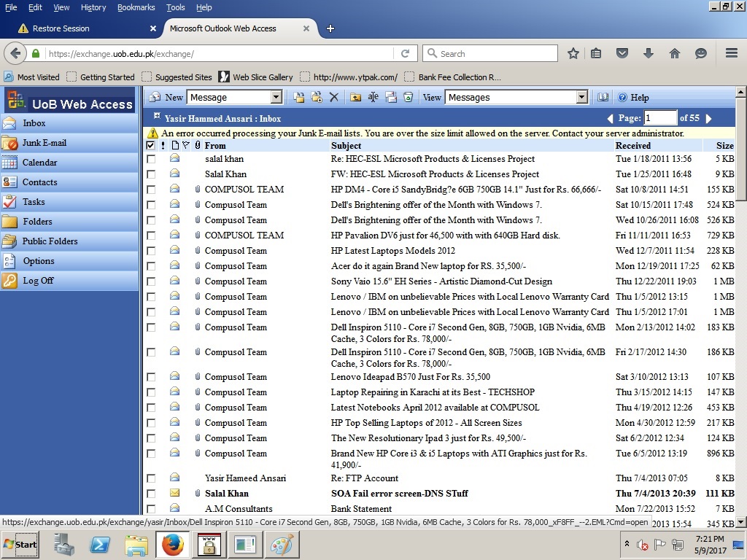
Task: Check the SOA Fail error screen message
Action: (x=151, y=494)
